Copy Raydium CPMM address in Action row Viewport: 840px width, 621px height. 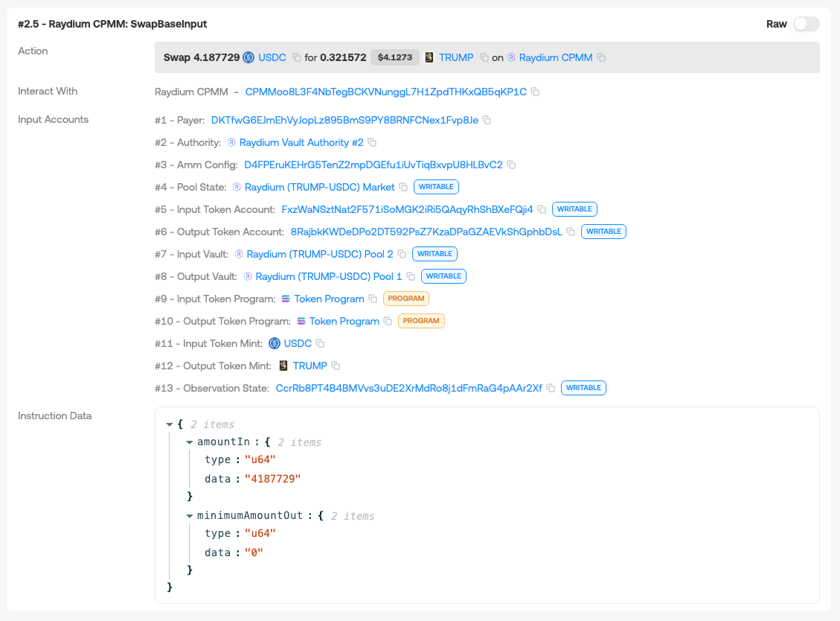pos(602,57)
